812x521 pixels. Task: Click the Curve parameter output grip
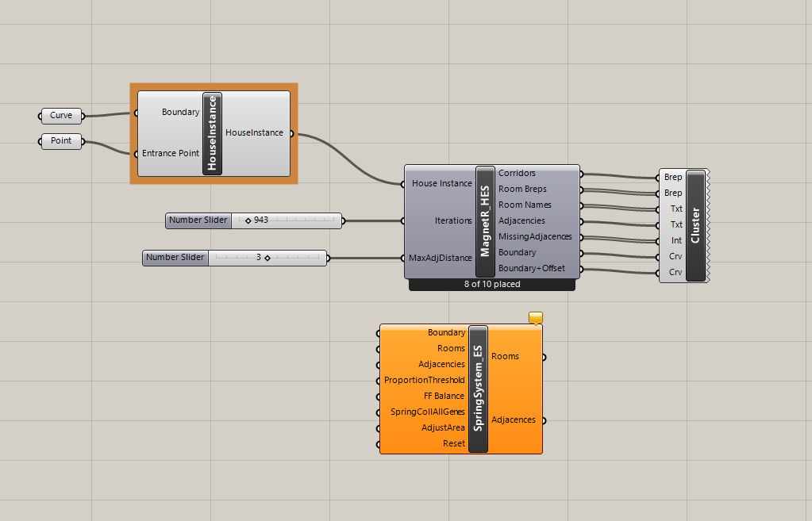[83, 116]
